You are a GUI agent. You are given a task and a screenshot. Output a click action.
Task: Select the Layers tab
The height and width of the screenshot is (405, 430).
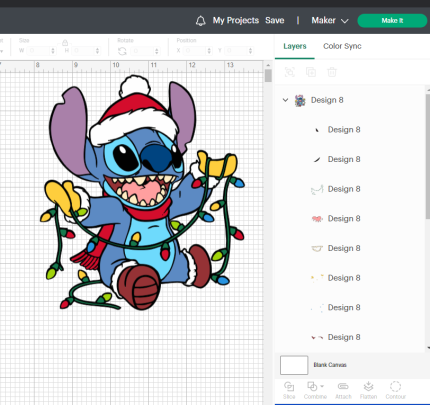[x=295, y=46]
